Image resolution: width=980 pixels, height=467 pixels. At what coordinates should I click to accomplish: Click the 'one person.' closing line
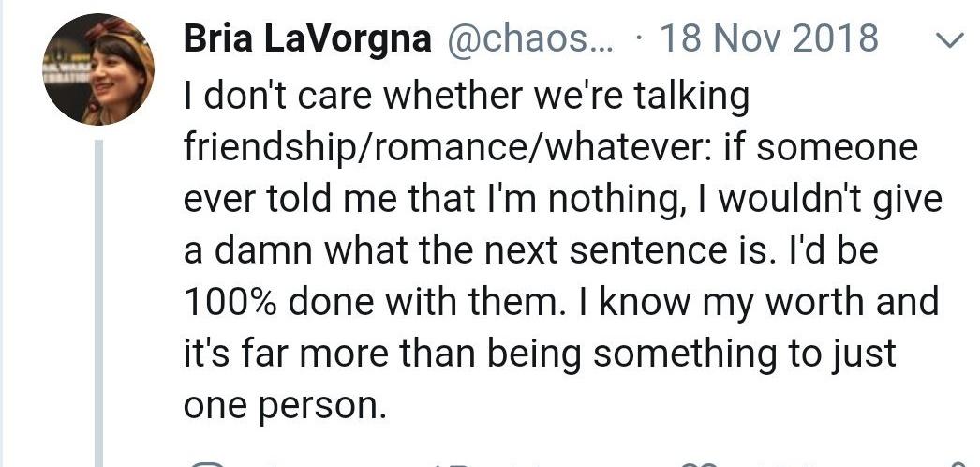point(283,406)
